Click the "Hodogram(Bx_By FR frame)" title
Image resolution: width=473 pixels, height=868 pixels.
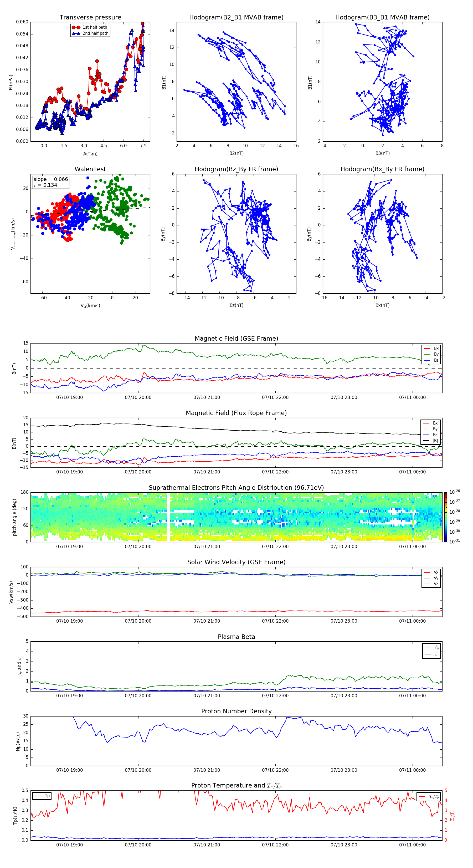pos(382,169)
